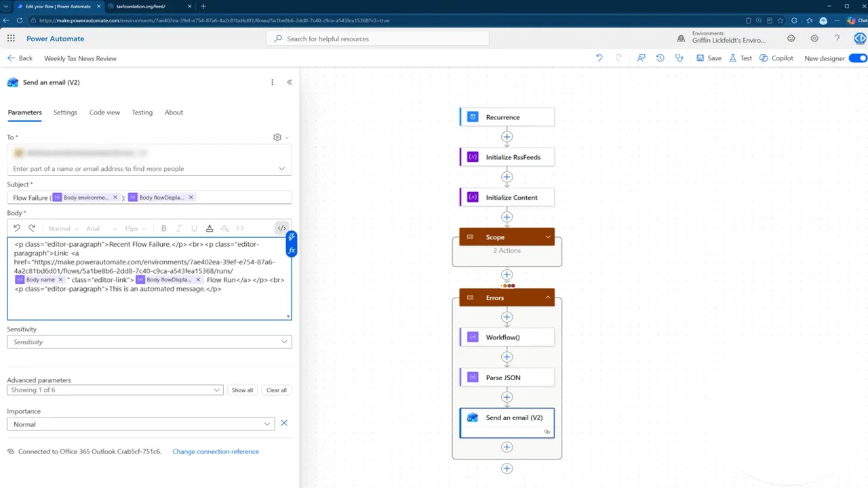The height and width of the screenshot is (488, 868).
Task: Open the feedback smiley icon
Action: [791, 39]
